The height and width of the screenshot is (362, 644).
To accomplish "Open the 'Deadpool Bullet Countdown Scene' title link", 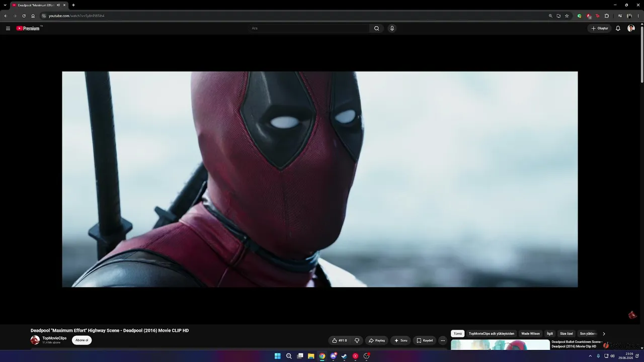I will 577,344.
